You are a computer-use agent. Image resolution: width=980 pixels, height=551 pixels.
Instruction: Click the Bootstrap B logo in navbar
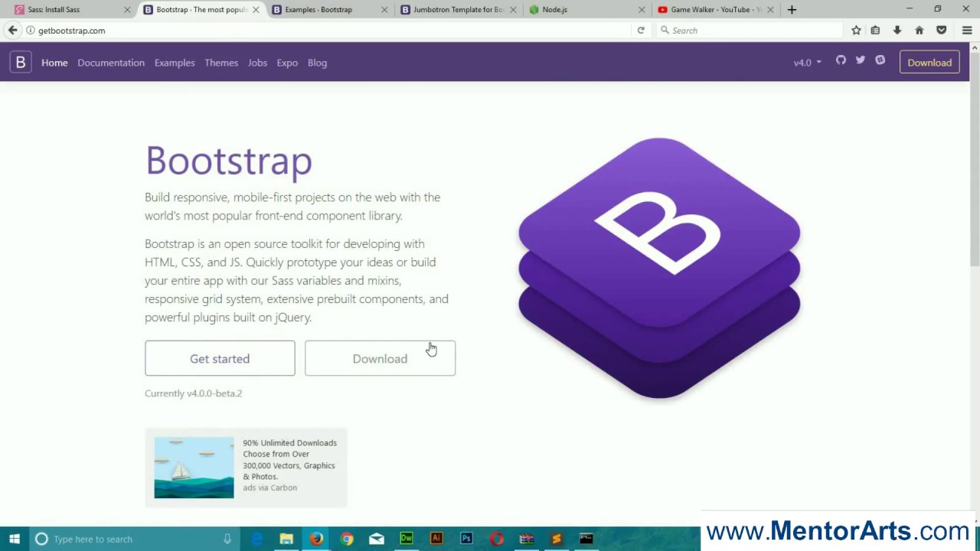(x=21, y=62)
